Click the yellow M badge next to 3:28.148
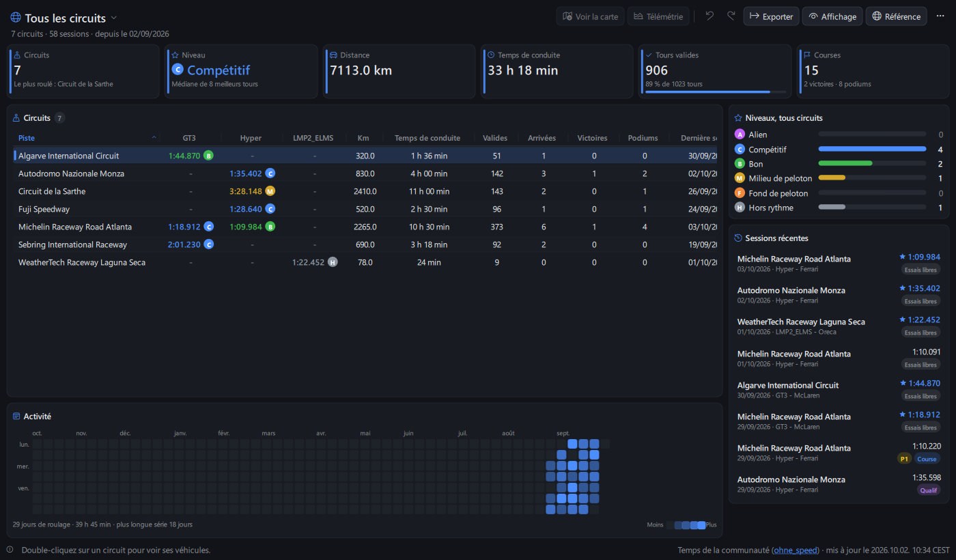The image size is (956, 560). pyautogui.click(x=270, y=191)
